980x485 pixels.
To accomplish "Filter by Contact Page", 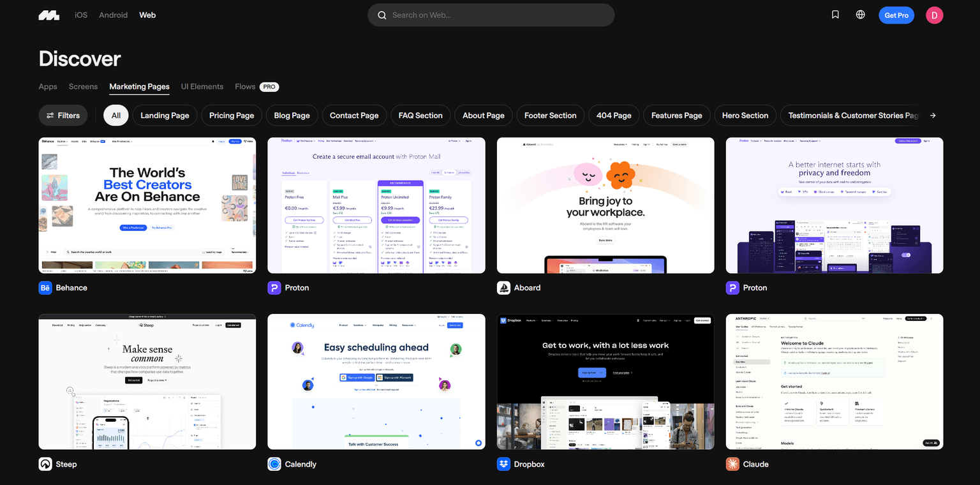I will coord(354,116).
